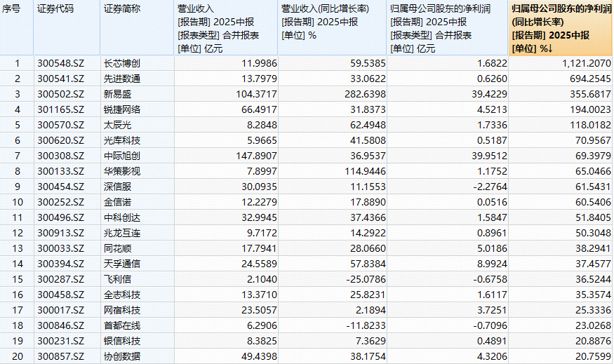Viewport: 614px width, 364px height.
Task: Click the 证券代码 column header
Action: click(67, 28)
